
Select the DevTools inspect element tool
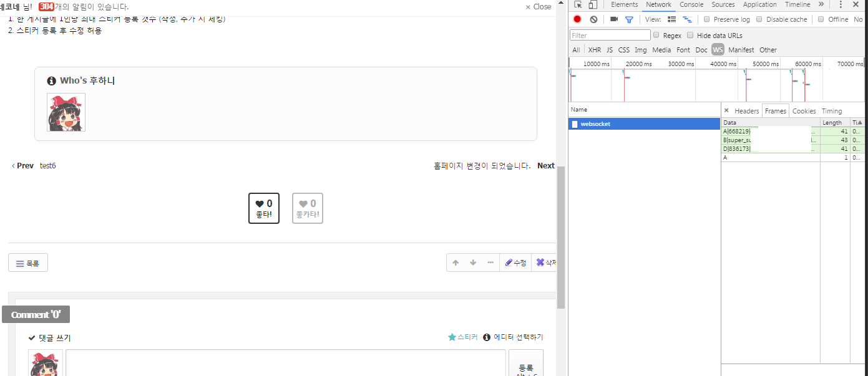coord(578,4)
